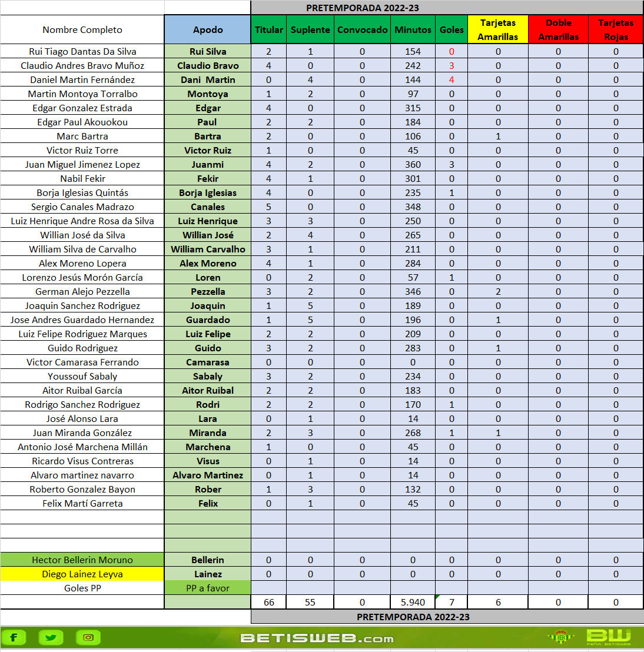Select the Apodo column header
The width and height of the screenshot is (644, 652).
click(x=208, y=29)
